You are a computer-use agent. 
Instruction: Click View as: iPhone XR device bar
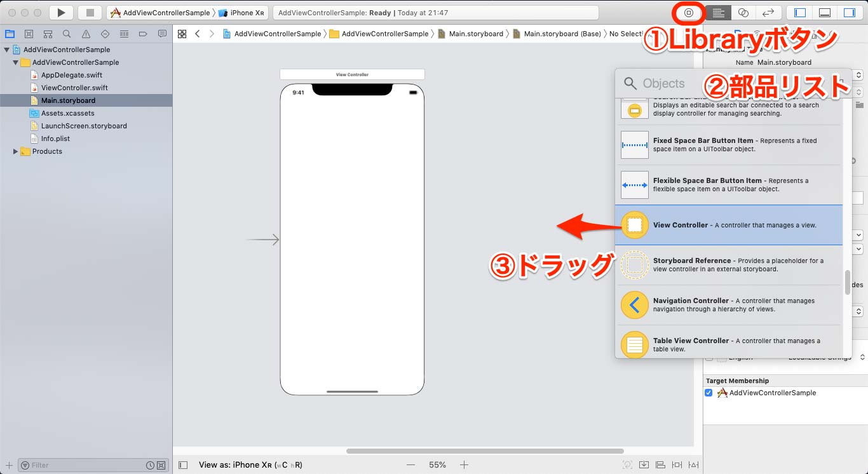(x=250, y=465)
